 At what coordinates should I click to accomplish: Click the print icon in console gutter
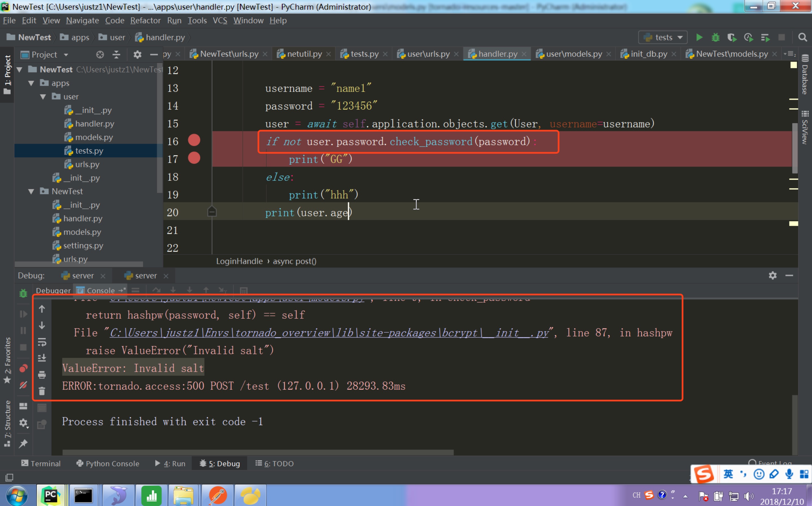(x=42, y=375)
